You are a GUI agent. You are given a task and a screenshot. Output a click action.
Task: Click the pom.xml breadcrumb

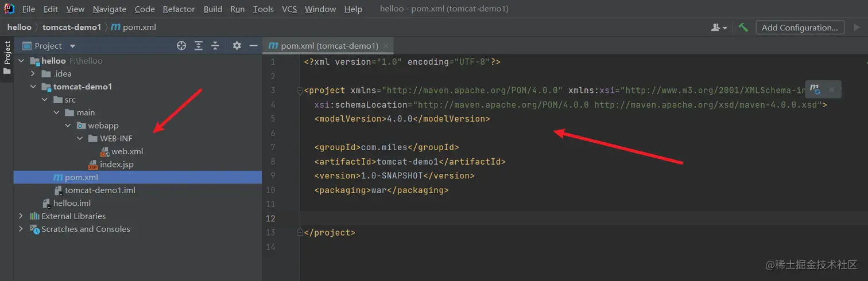coord(133,27)
